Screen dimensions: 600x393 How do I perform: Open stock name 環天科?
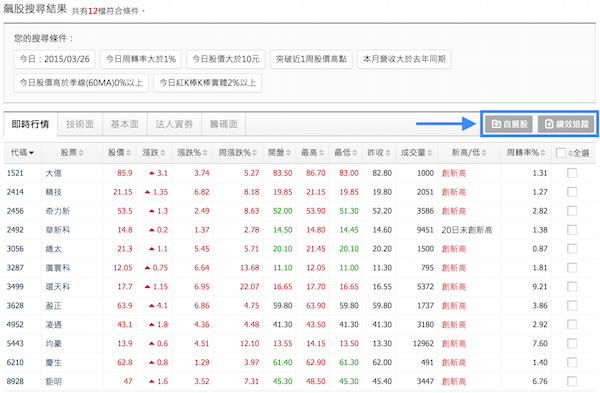click(x=58, y=287)
